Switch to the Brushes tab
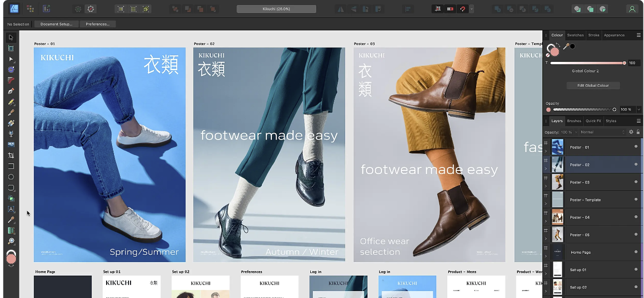Viewport: 644px width, 298px height. tap(574, 121)
